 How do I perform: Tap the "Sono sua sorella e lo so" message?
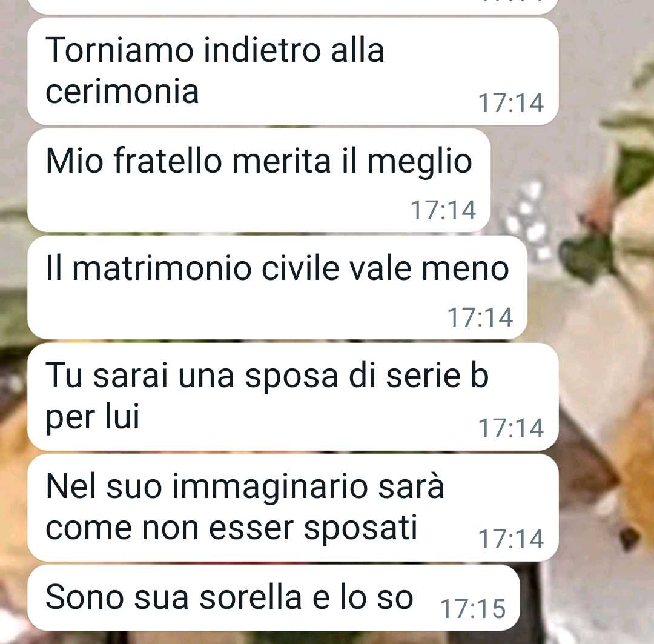274,598
